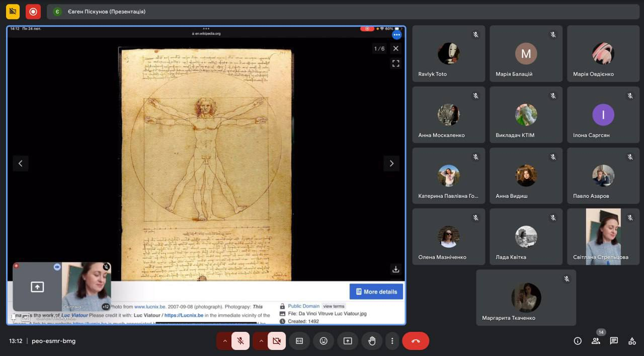
Task: Show participants list people icon
Action: [596, 341]
